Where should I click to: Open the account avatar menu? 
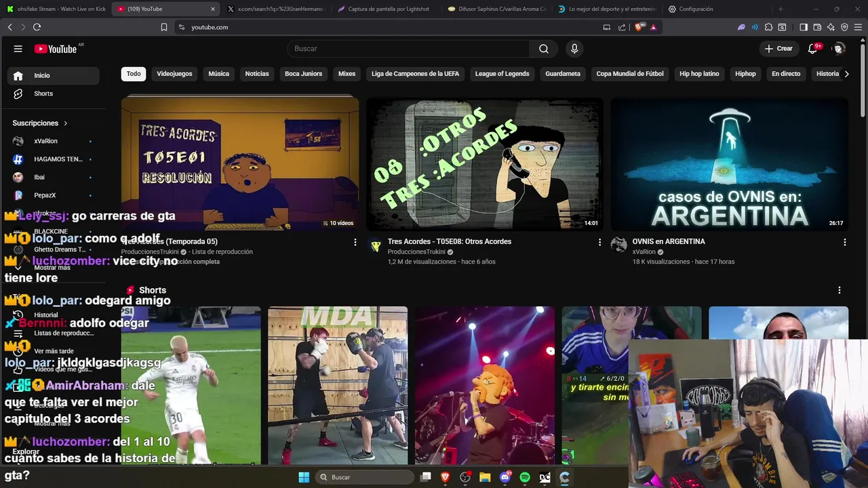point(839,49)
